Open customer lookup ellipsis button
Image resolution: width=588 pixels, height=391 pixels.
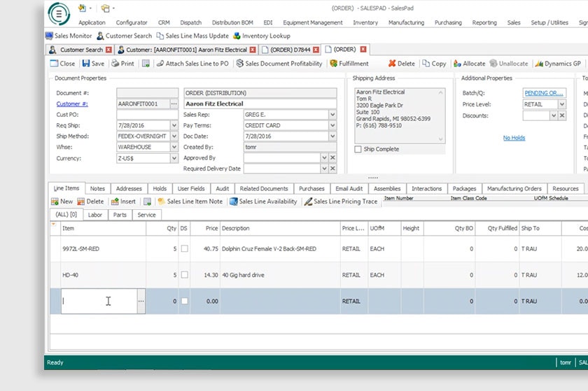click(174, 104)
